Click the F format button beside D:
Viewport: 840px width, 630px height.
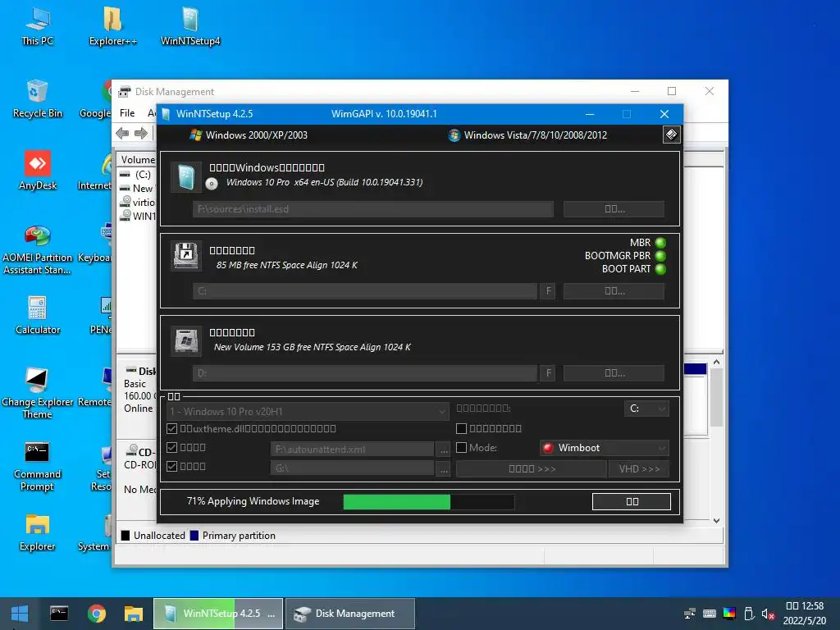pos(548,373)
